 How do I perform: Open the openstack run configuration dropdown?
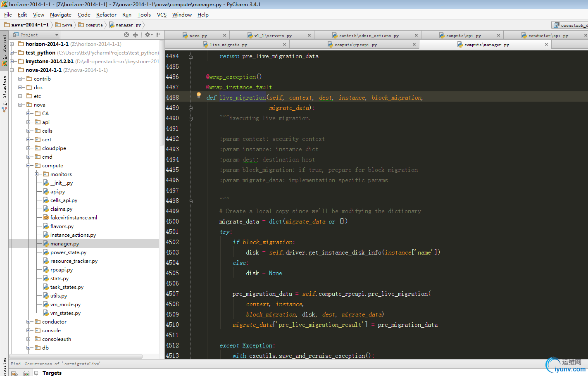(x=570, y=25)
